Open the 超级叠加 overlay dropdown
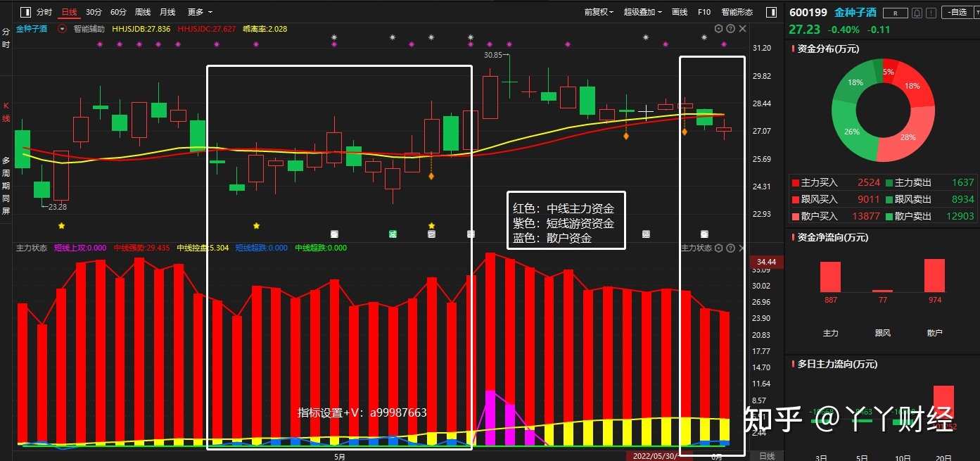Image resolution: width=980 pixels, height=461 pixels. (643, 12)
